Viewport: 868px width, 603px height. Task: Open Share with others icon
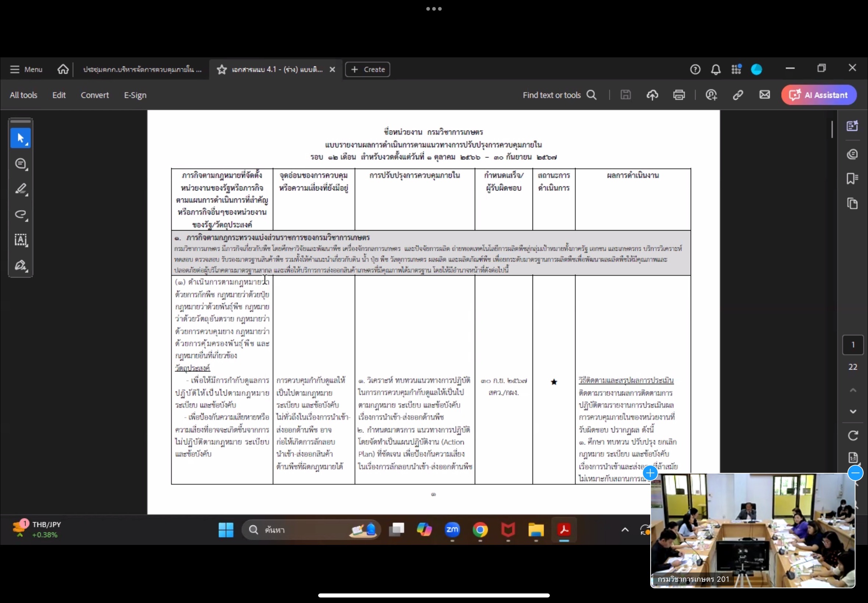(x=711, y=95)
